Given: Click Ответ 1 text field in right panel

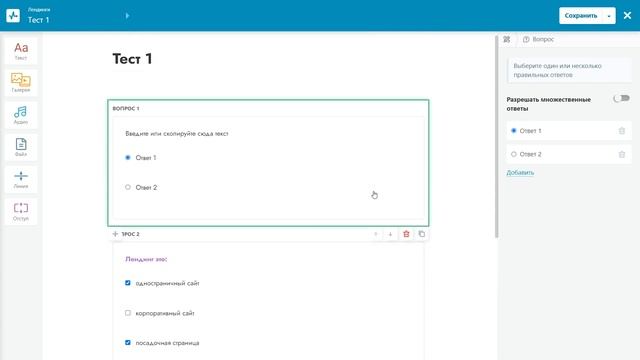Looking at the screenshot, I should click(568, 131).
